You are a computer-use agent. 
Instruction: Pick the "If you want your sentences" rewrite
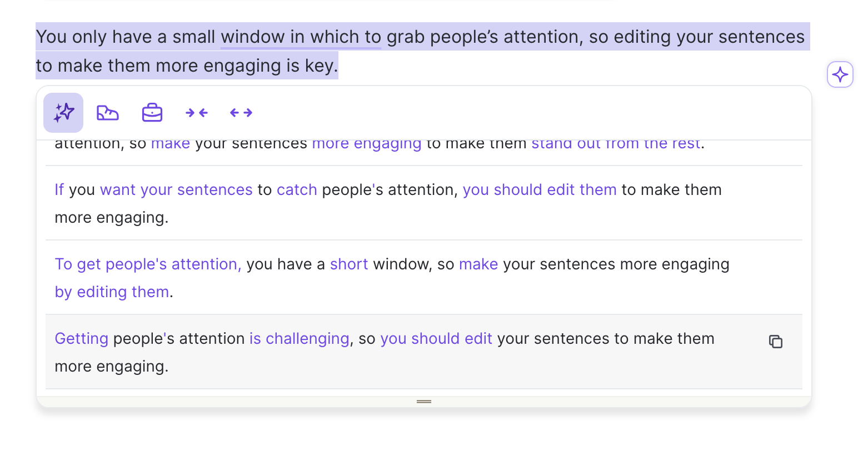coord(389,203)
